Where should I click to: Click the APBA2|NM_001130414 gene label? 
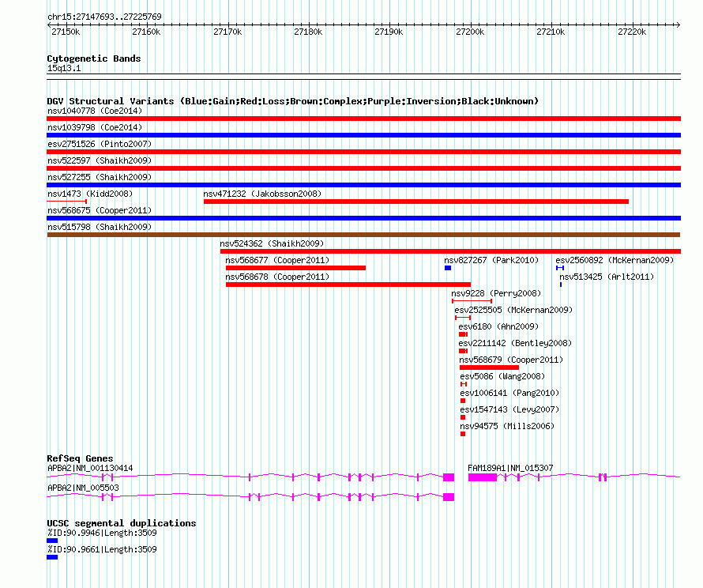point(90,468)
